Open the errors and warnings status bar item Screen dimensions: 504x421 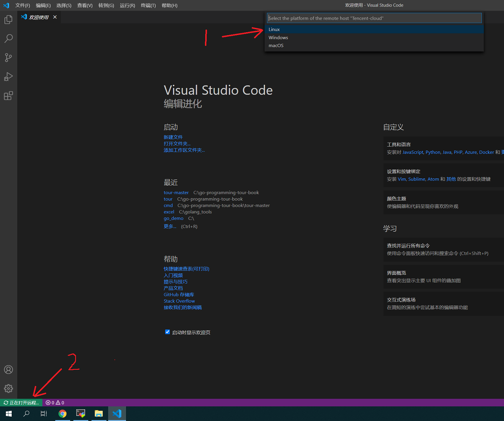point(55,403)
